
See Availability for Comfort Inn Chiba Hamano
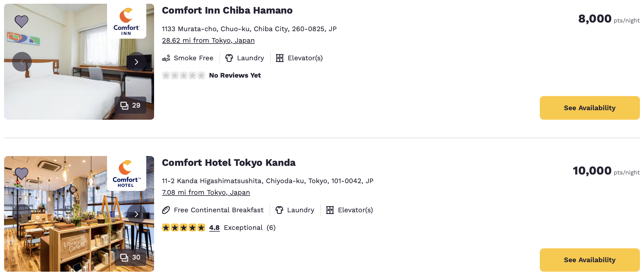tap(589, 108)
